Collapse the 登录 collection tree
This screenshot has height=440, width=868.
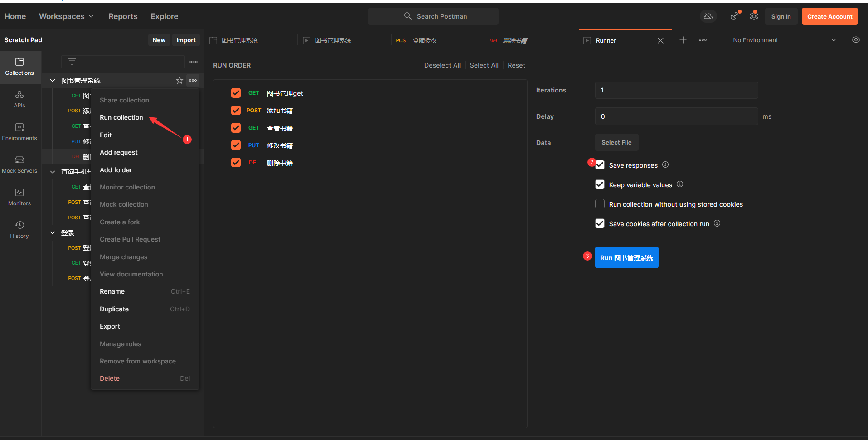[x=53, y=233]
